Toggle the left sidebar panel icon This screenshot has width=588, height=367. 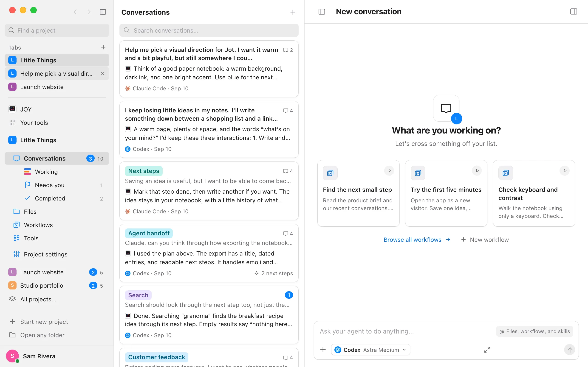103,12
